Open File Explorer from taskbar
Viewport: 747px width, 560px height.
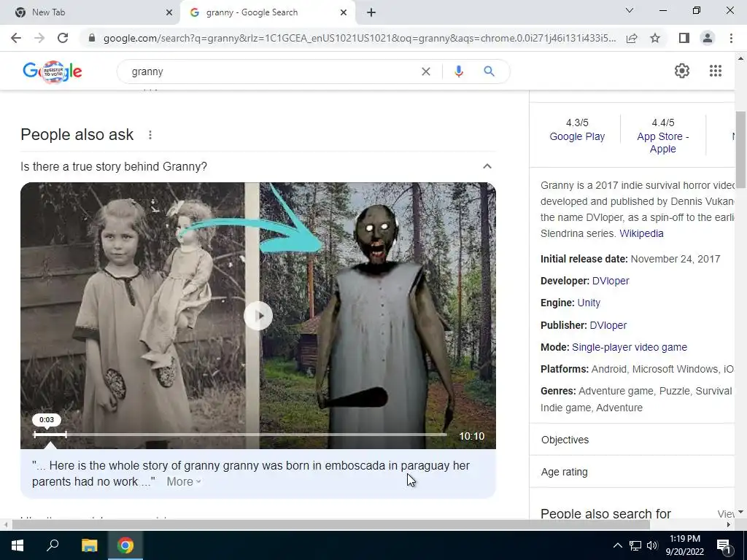point(89,545)
